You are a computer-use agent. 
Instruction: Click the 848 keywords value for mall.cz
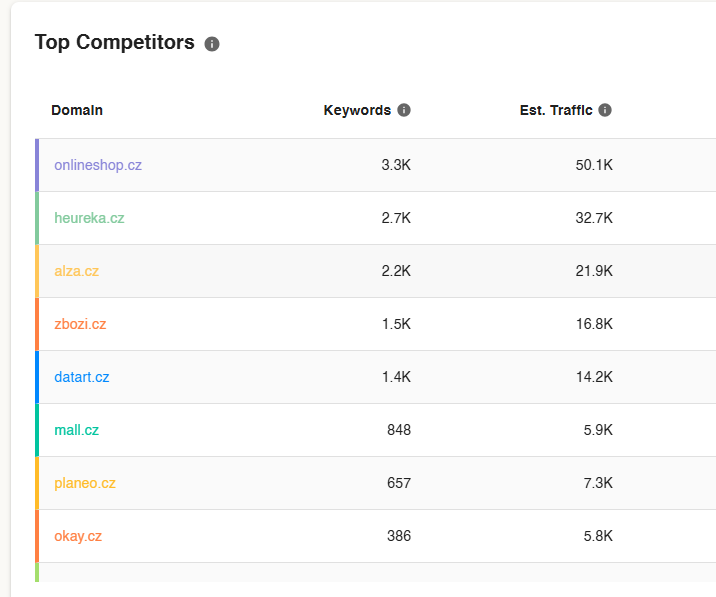pos(399,430)
